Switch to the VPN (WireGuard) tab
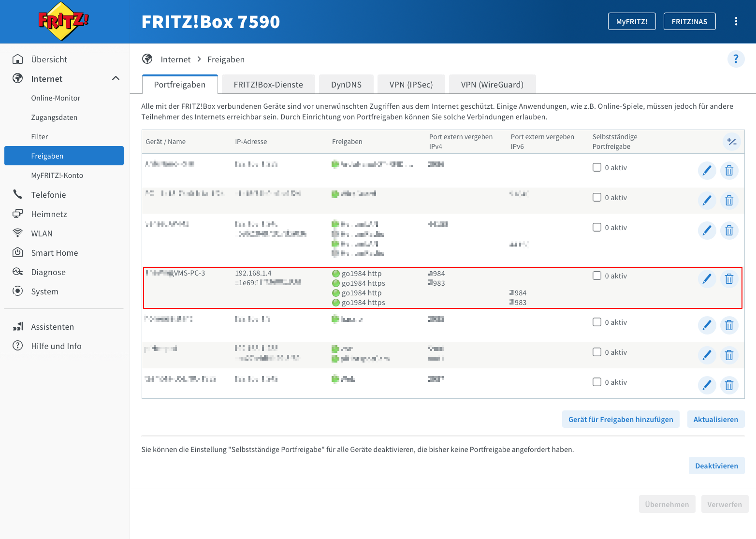 pyautogui.click(x=492, y=85)
